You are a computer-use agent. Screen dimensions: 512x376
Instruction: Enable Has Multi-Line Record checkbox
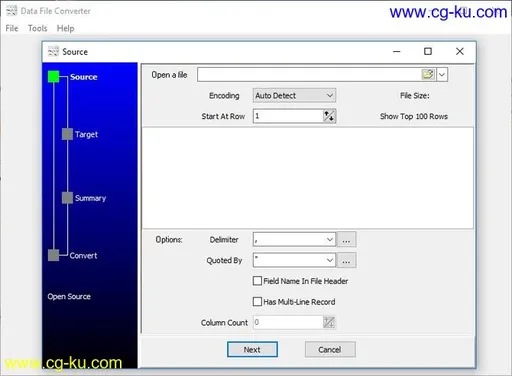pos(257,302)
